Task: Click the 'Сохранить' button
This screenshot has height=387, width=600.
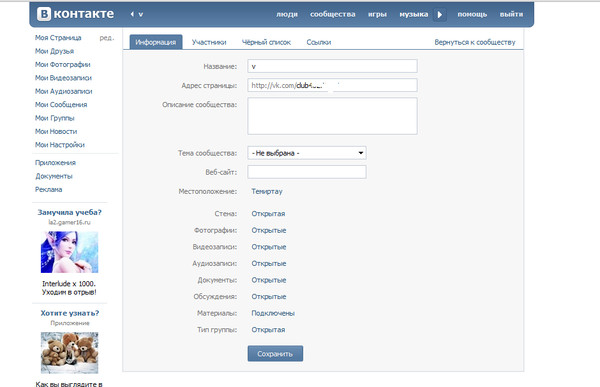Action: click(x=275, y=354)
